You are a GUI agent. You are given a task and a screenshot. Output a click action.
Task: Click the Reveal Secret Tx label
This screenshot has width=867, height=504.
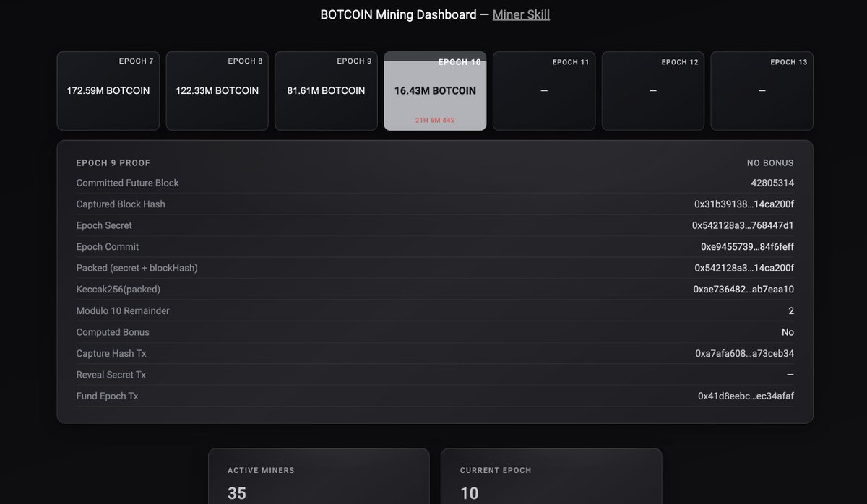tap(111, 375)
